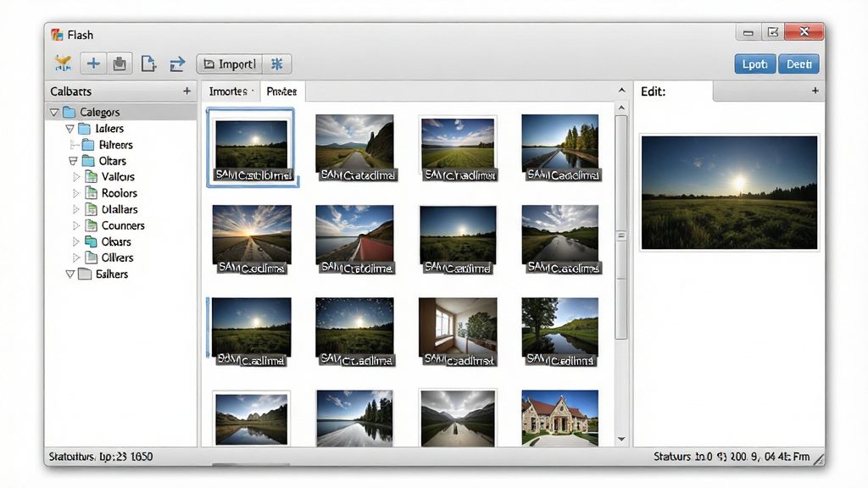Select the mountain lake reflection thumbnail, bottom row

[251, 419]
